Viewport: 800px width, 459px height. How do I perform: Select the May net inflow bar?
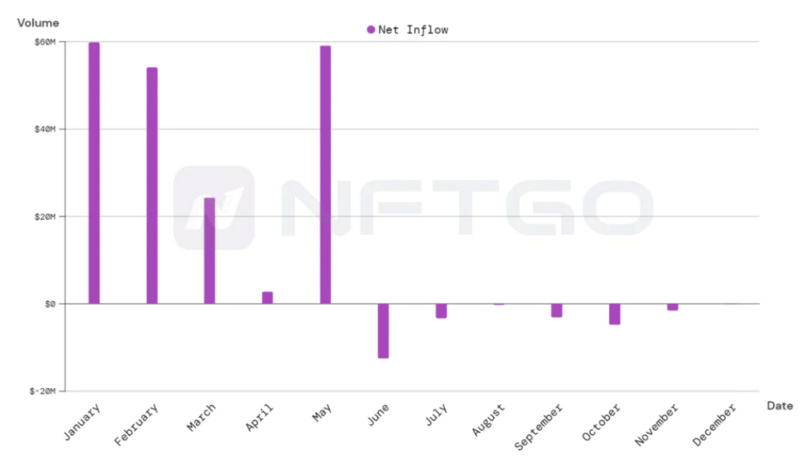coord(325,174)
